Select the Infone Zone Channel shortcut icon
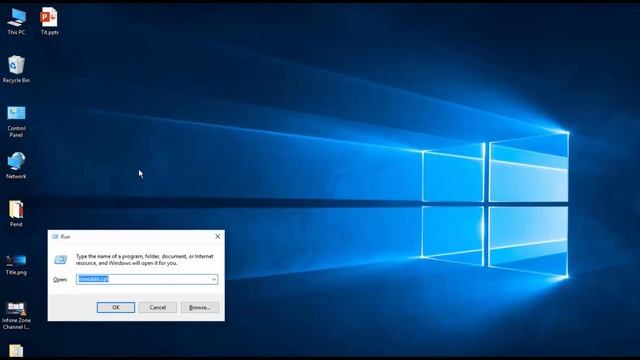 (x=16, y=316)
